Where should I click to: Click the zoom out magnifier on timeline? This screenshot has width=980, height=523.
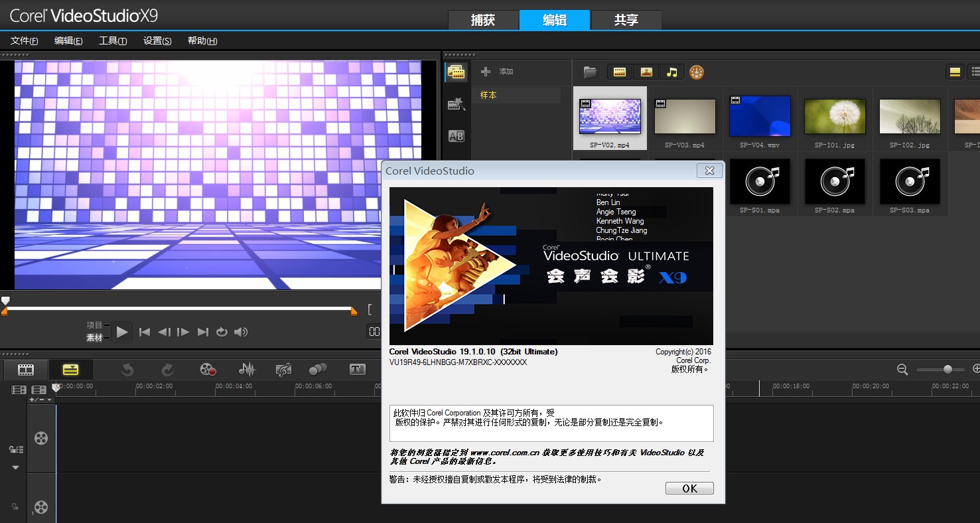click(902, 370)
